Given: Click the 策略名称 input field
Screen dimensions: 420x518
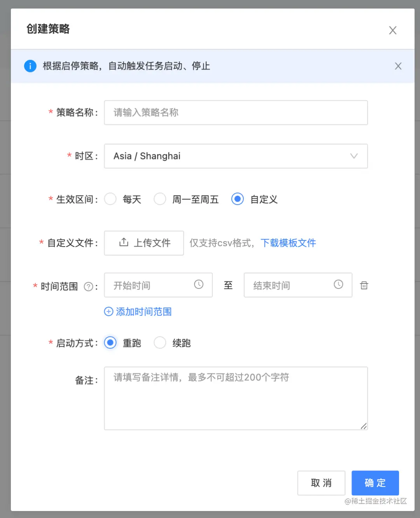Looking at the screenshot, I should tap(236, 112).
